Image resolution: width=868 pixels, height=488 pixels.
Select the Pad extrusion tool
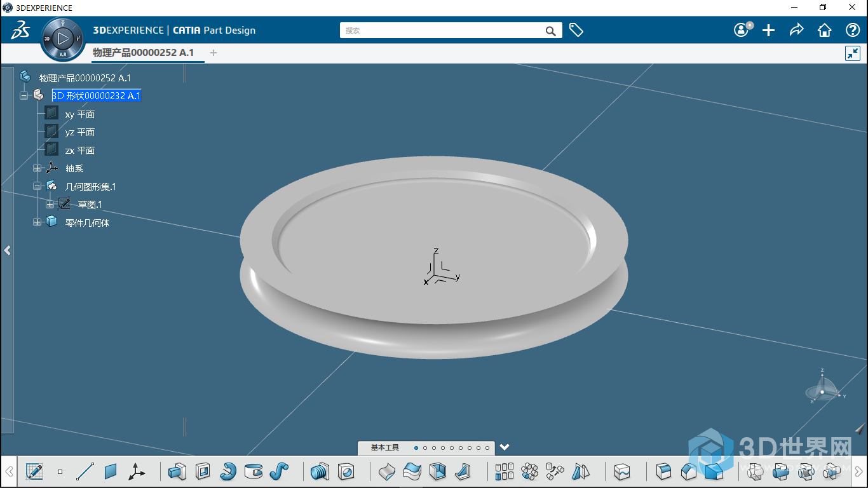(177, 471)
